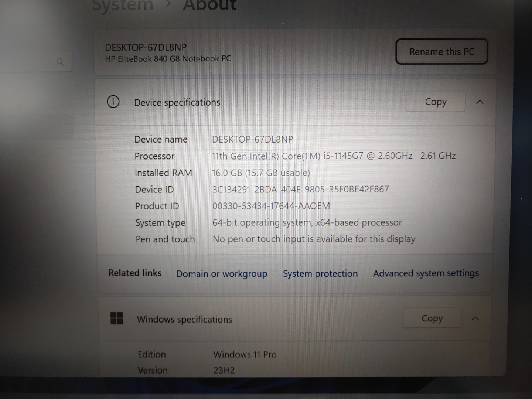
Task: Click the About breadcrumb heading
Action: [209, 5]
